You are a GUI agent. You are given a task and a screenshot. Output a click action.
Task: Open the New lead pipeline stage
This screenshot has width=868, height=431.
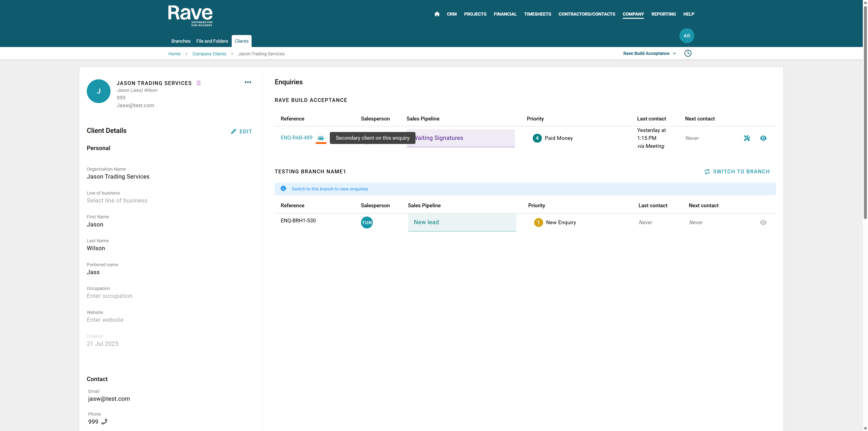coord(462,222)
